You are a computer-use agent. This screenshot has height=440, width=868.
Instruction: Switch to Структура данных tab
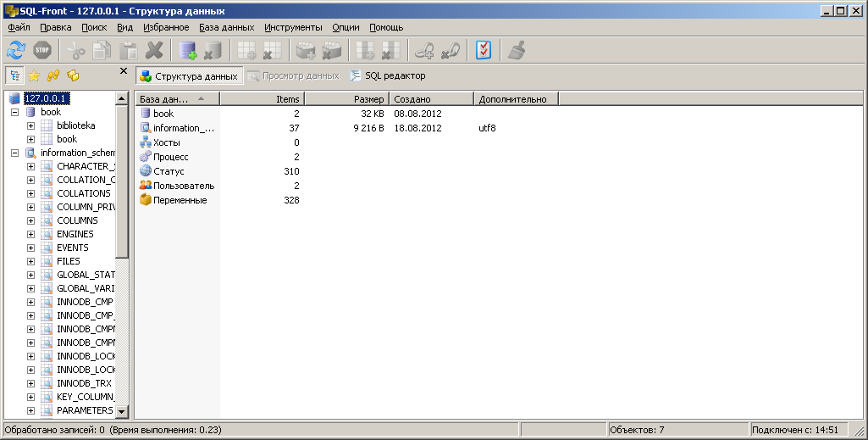coord(189,76)
